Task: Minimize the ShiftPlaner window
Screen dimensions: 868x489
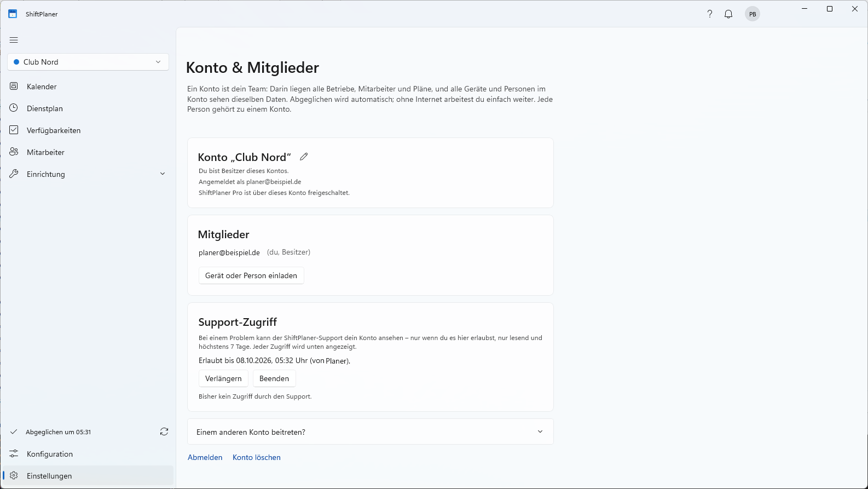Action: [805, 9]
